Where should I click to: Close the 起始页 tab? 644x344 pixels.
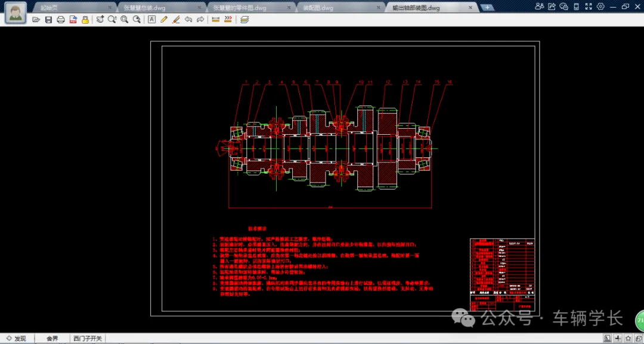coord(110,7)
